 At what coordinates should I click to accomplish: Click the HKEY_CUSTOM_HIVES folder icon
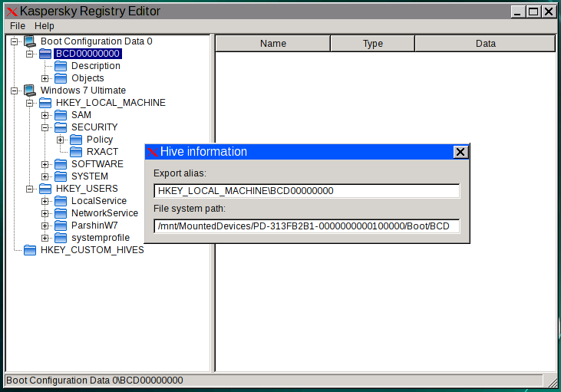(x=30, y=250)
